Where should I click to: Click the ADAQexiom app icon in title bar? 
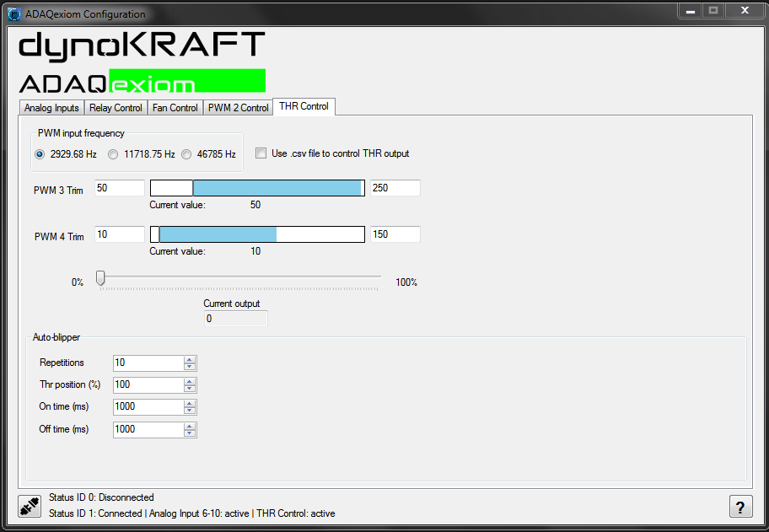[x=14, y=13]
